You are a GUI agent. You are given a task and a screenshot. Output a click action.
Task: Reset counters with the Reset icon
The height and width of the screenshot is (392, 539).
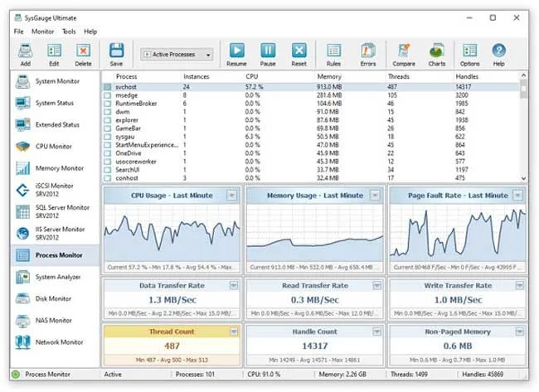[299, 54]
